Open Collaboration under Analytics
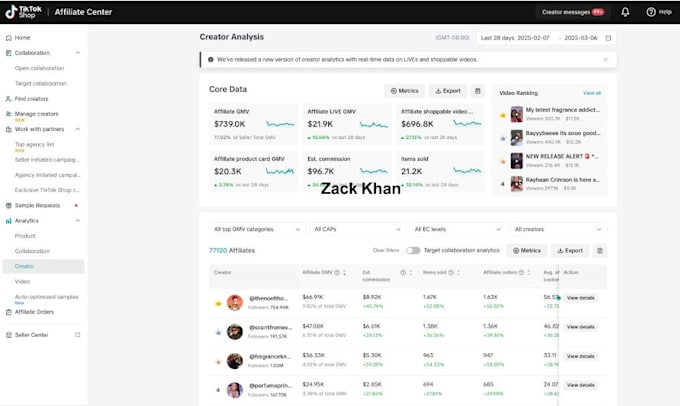This screenshot has width=680, height=406. pos(32,251)
